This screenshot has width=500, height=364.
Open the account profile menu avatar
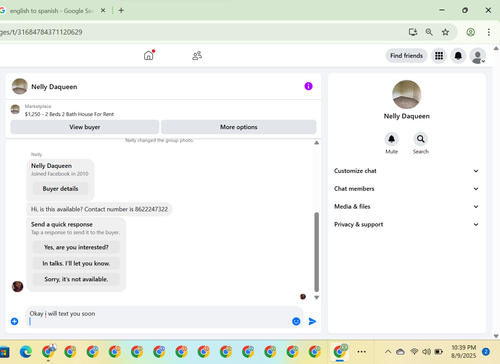(x=478, y=56)
